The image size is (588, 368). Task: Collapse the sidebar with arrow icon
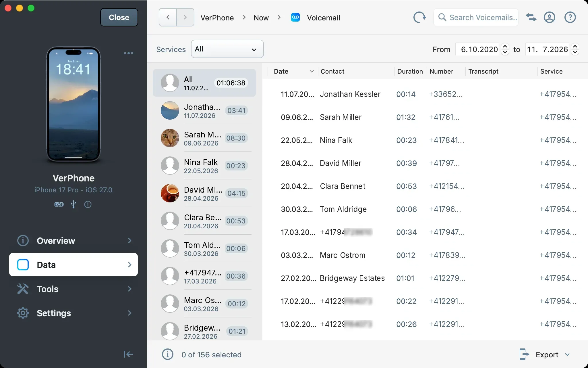pyautogui.click(x=128, y=354)
